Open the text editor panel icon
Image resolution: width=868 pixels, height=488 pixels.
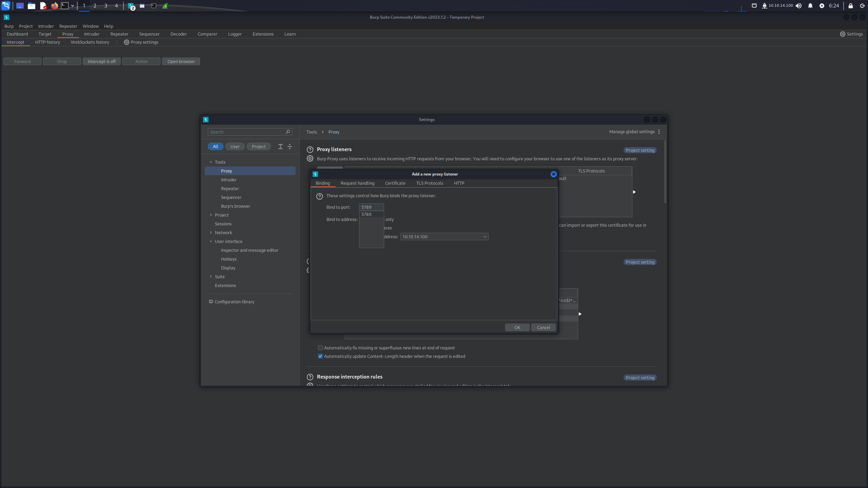(43, 6)
